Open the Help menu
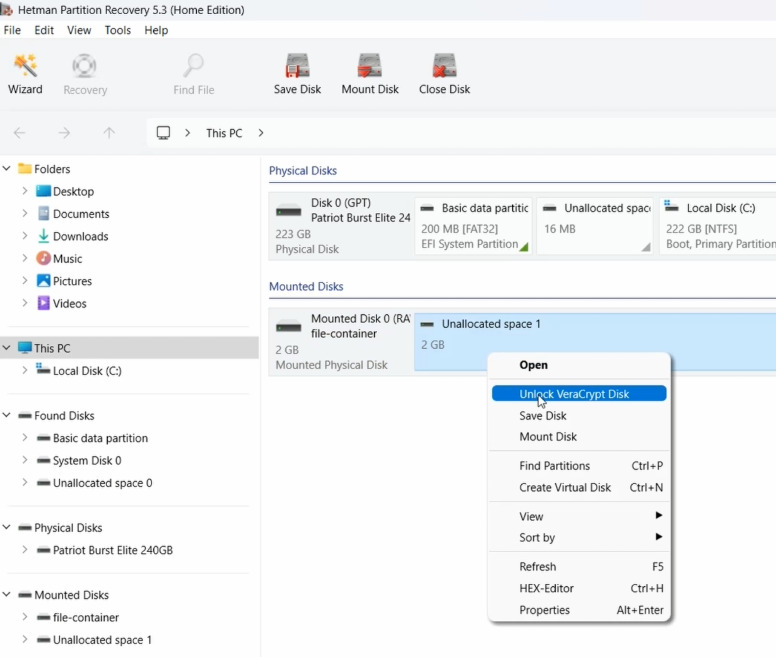776x657 pixels. pos(156,30)
